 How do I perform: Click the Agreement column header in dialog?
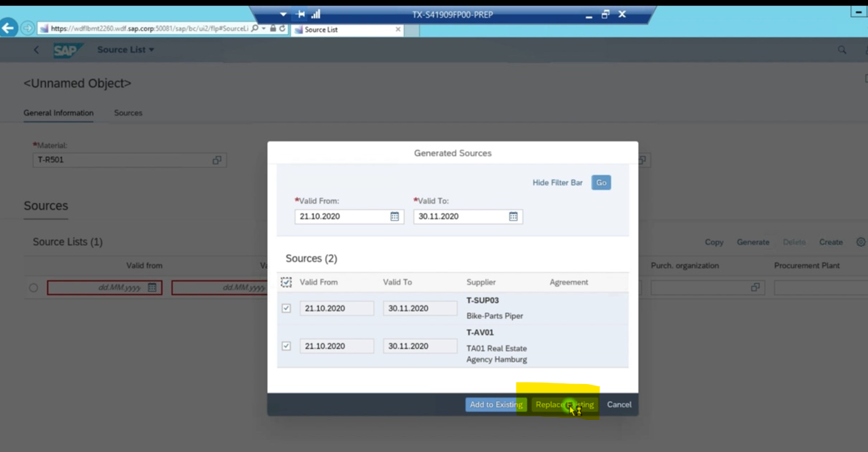point(569,282)
